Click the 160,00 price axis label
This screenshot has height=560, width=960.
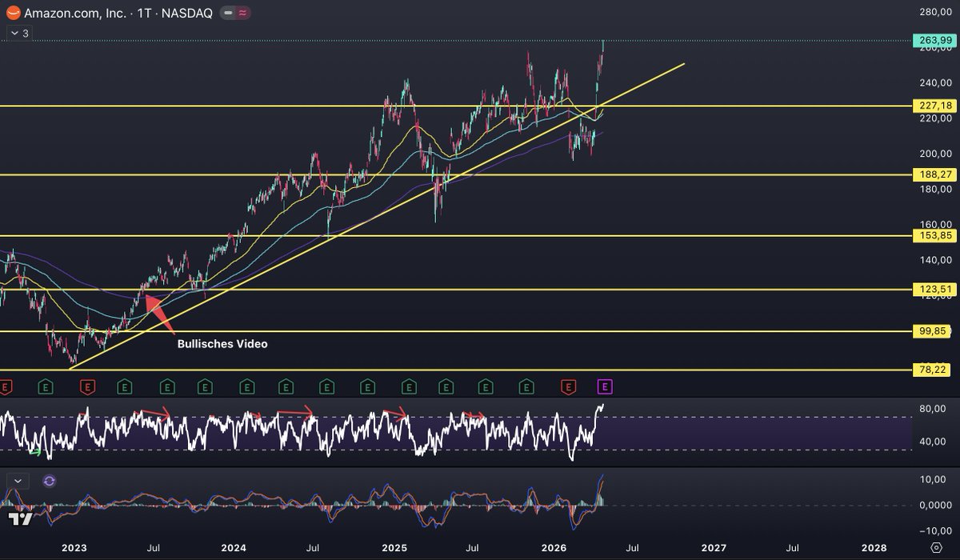tap(935, 224)
